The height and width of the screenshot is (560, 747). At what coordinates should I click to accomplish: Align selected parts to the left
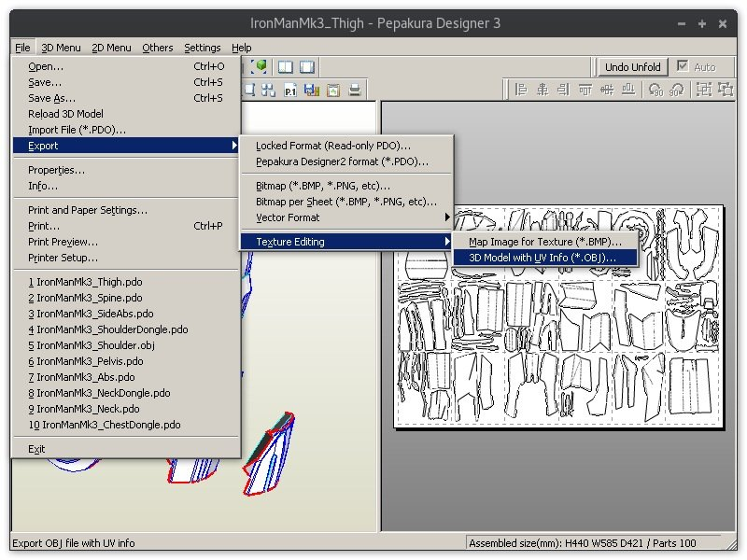(x=521, y=90)
